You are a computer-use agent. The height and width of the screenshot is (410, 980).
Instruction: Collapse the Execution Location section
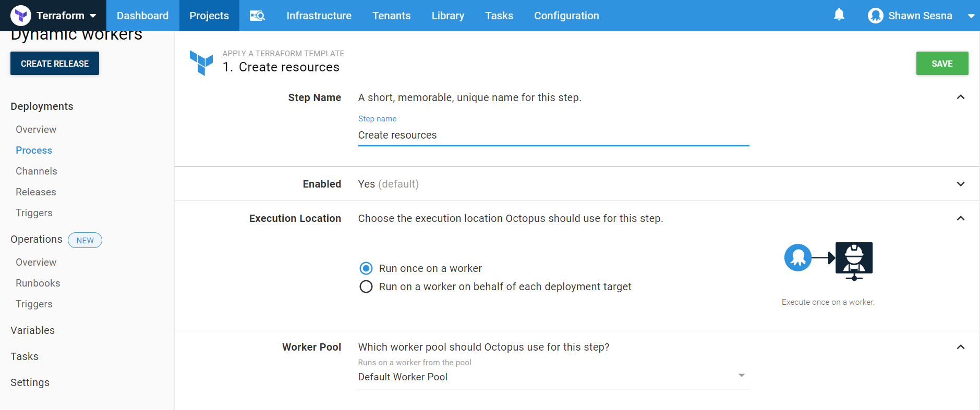click(x=960, y=218)
